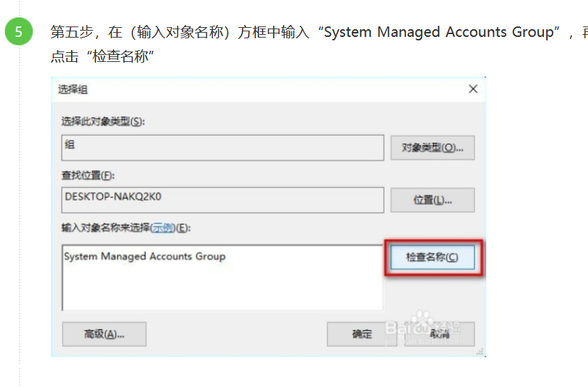Image resolution: width=588 pixels, height=387 pixels.
Task: Click the 检查名称(C) check names button
Action: coord(433,257)
